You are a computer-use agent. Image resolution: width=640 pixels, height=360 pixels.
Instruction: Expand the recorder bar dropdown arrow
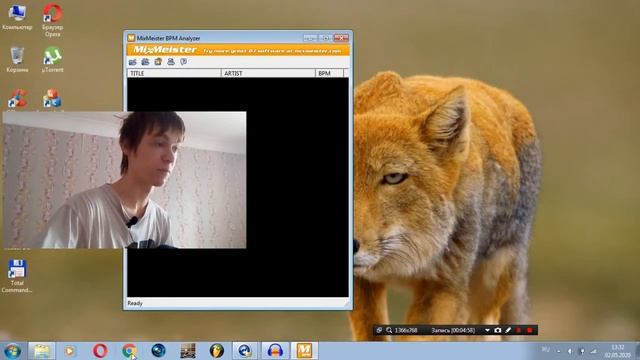pyautogui.click(x=487, y=330)
